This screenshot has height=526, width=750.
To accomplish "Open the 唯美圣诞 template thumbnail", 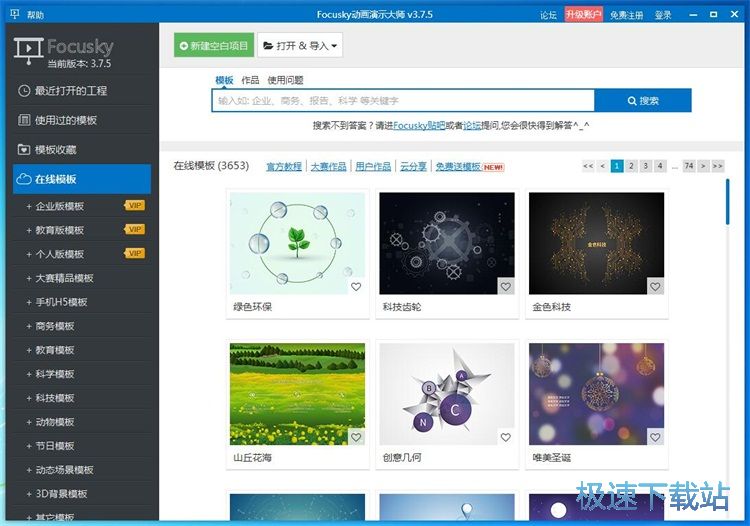I will pyautogui.click(x=596, y=394).
